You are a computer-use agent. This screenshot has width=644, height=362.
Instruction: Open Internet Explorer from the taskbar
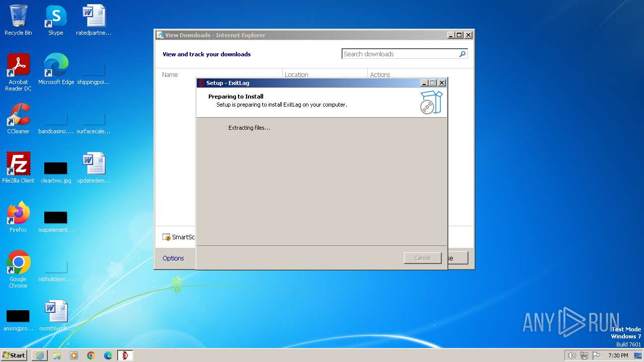pyautogui.click(x=40, y=355)
